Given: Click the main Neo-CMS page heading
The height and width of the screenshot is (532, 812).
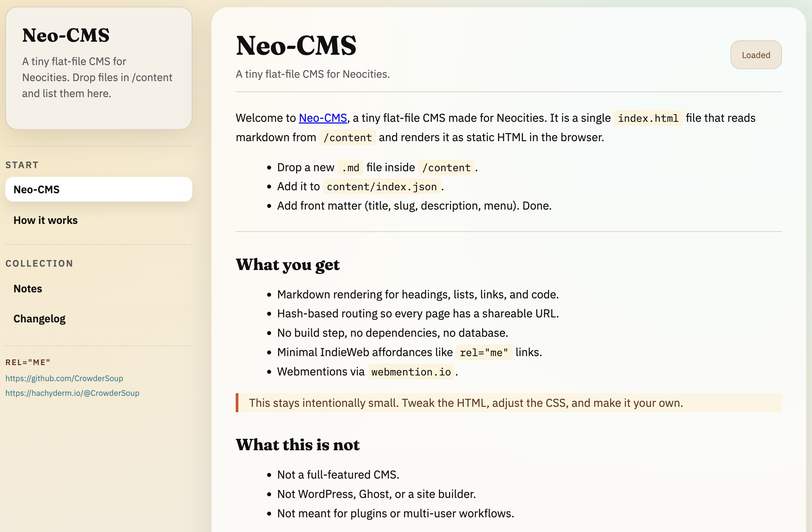Looking at the screenshot, I should (296, 45).
